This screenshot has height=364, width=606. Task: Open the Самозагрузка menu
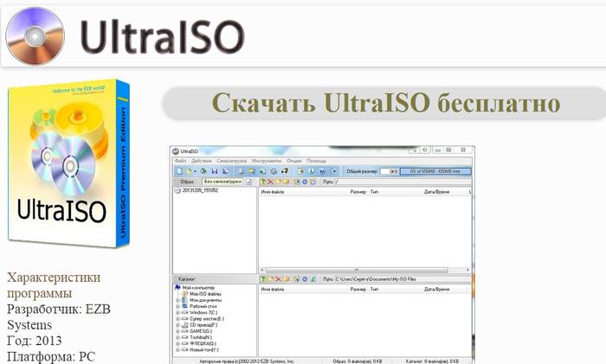pyautogui.click(x=231, y=161)
